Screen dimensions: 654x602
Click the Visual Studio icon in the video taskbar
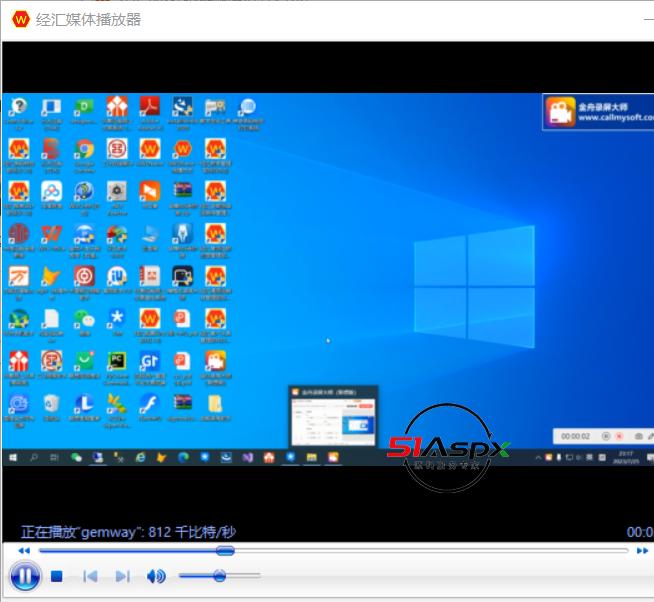248,458
